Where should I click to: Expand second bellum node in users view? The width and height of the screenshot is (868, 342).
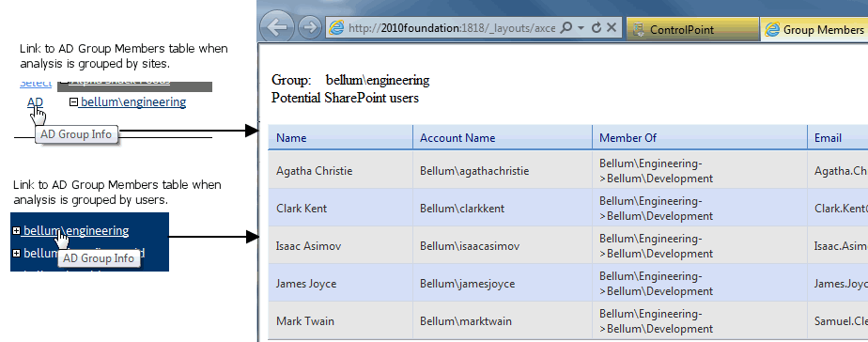[x=16, y=253]
